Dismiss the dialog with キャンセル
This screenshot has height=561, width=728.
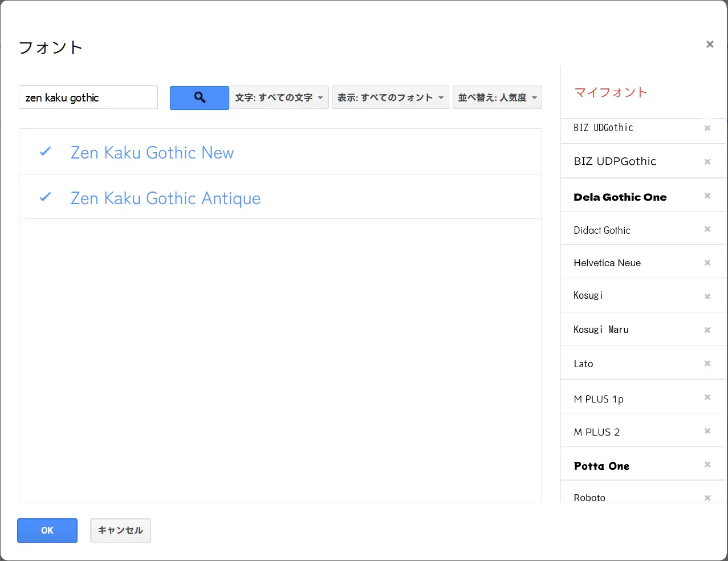coord(120,530)
